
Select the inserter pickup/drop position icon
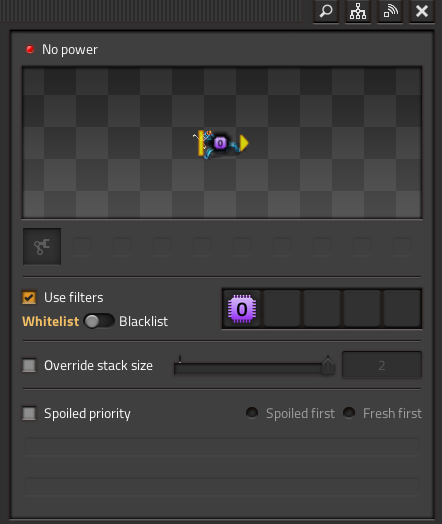[42, 247]
